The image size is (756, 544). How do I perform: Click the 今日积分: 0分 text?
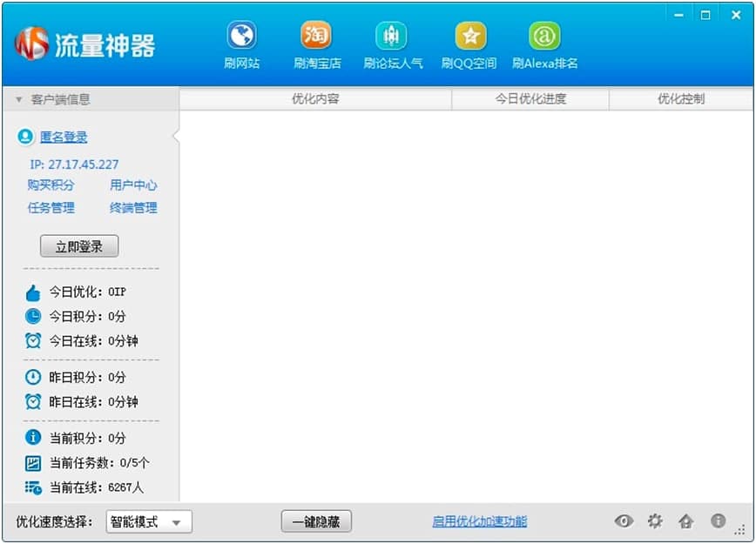coord(87,317)
